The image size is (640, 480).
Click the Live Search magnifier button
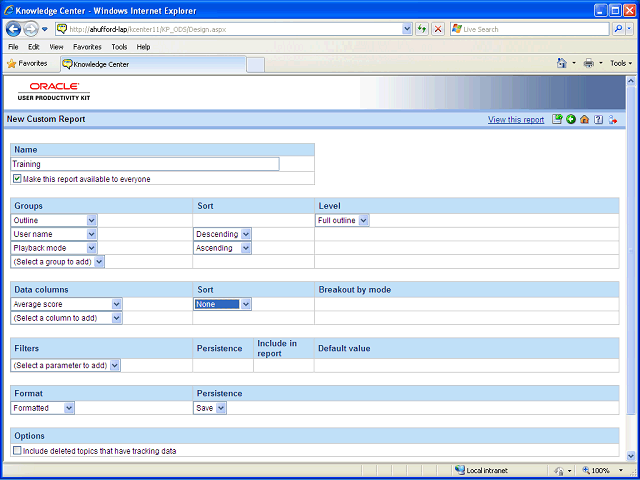pos(619,29)
